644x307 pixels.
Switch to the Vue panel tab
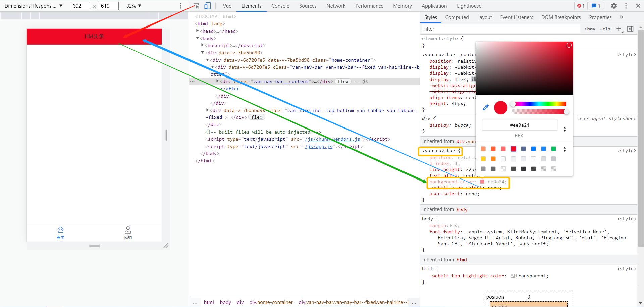coord(227,6)
